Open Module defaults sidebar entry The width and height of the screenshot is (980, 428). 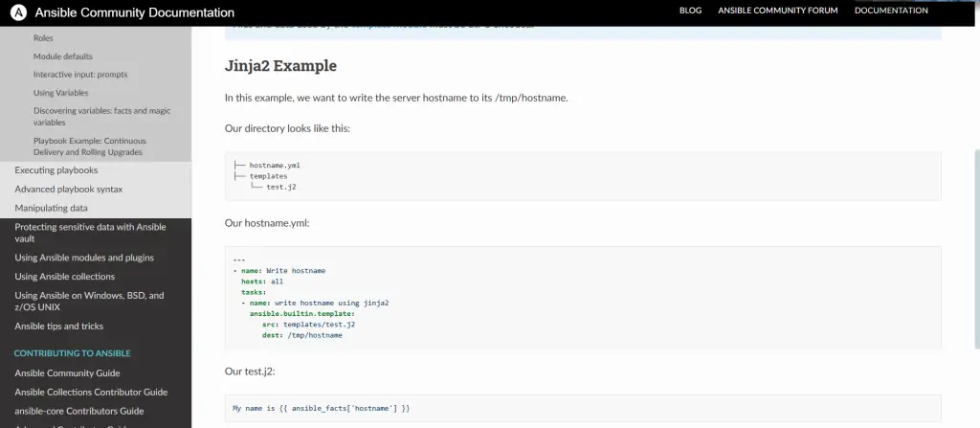pos(63,56)
